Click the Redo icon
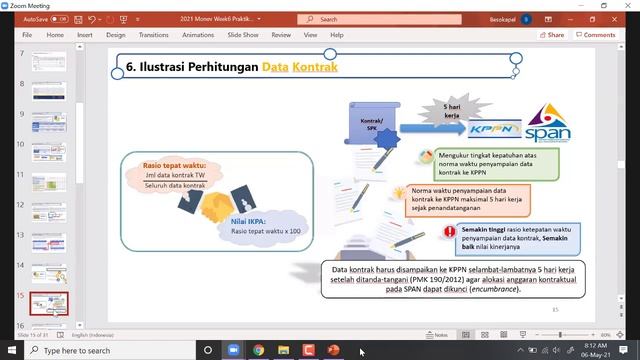The image size is (640, 360). (110, 19)
